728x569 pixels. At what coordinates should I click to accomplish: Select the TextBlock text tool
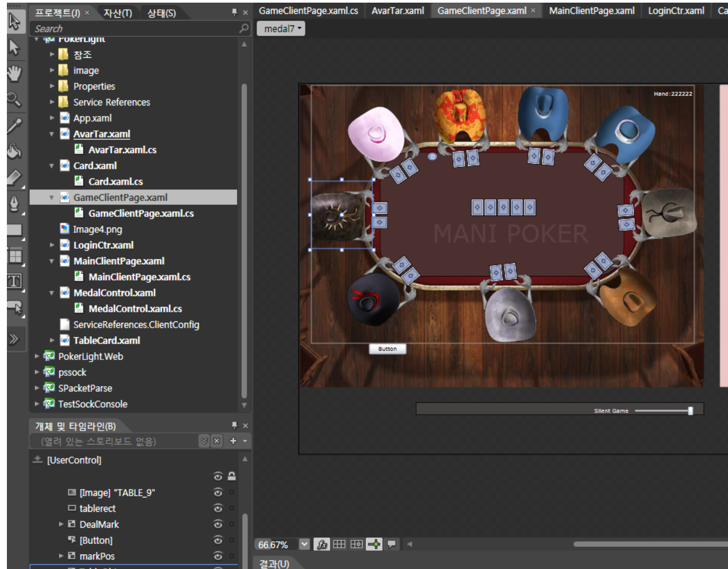point(14,281)
